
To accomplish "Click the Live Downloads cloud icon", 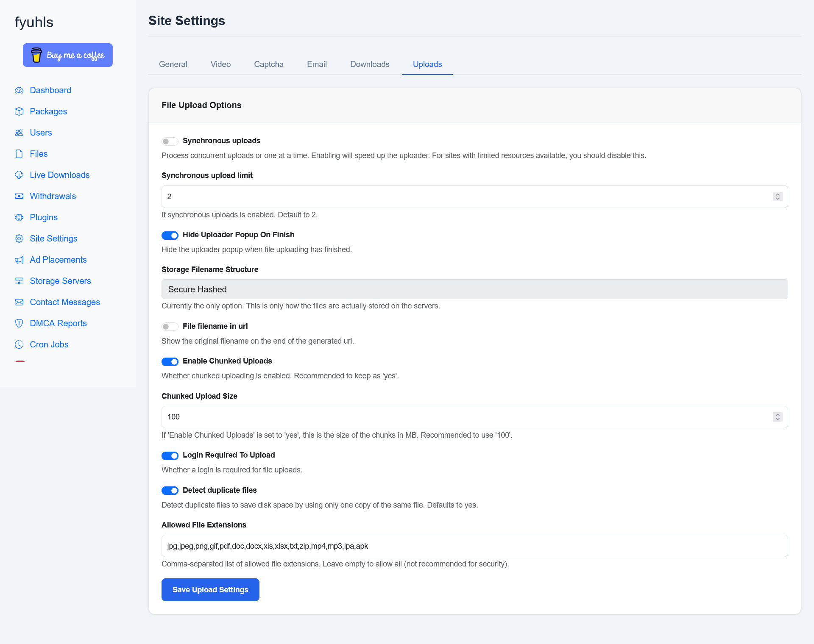I will click(x=19, y=175).
